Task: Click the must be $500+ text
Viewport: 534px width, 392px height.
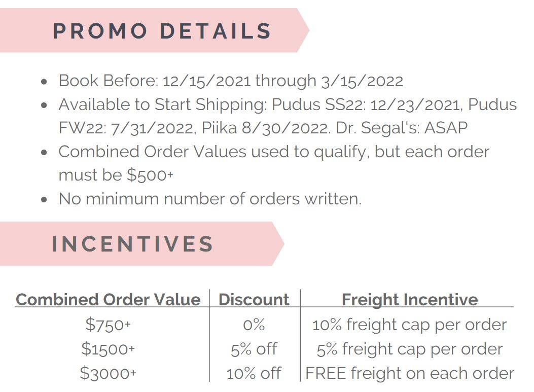Action: click(116, 175)
